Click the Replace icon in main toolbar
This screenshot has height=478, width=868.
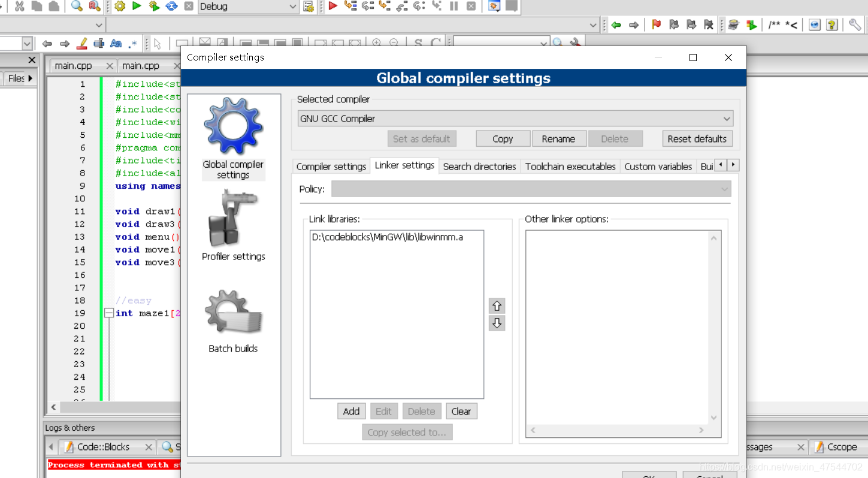[x=94, y=6]
